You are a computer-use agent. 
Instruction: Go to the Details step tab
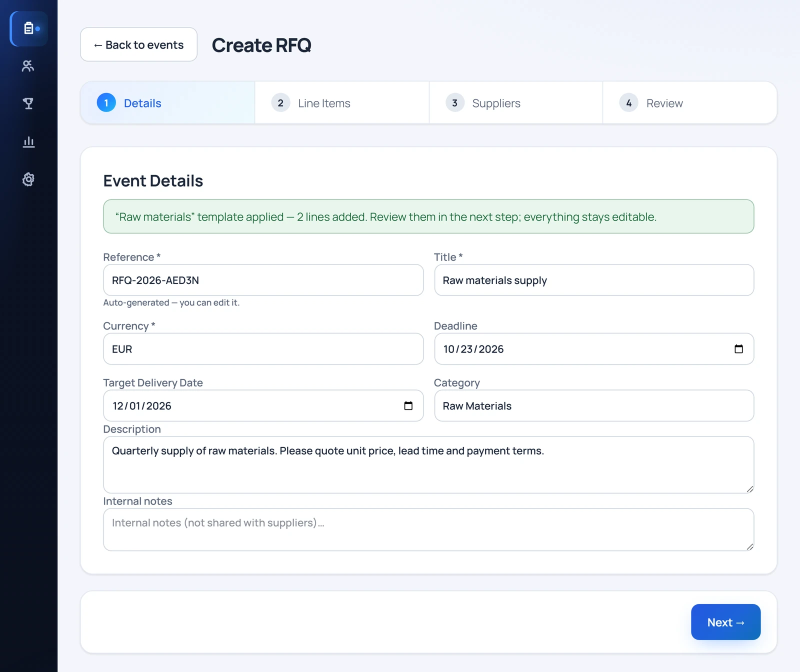click(167, 103)
